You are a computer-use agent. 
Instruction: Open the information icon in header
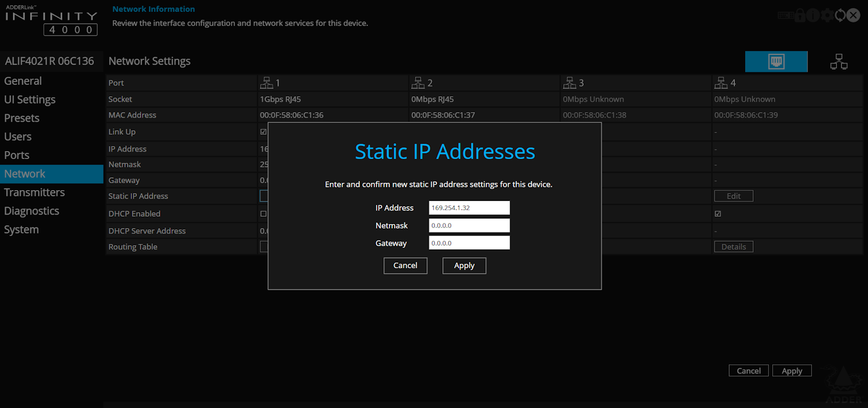[x=813, y=15]
